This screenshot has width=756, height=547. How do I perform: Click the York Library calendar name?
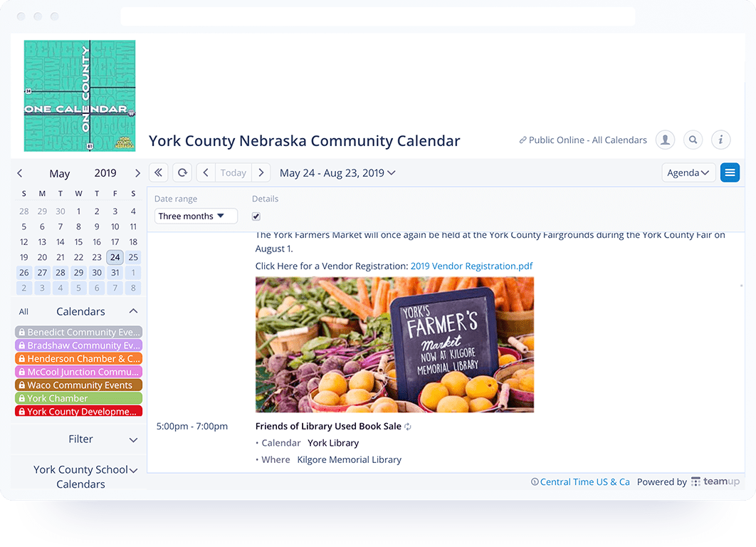(x=333, y=443)
